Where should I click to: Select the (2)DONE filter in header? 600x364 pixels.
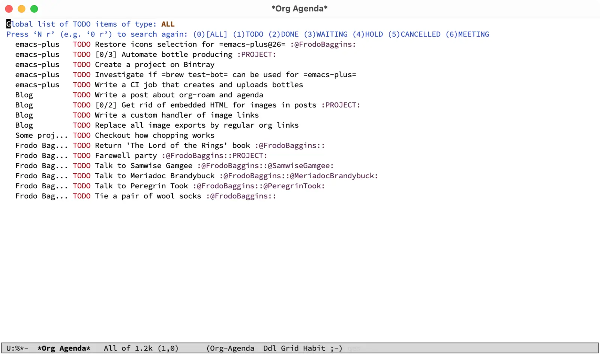coord(283,34)
